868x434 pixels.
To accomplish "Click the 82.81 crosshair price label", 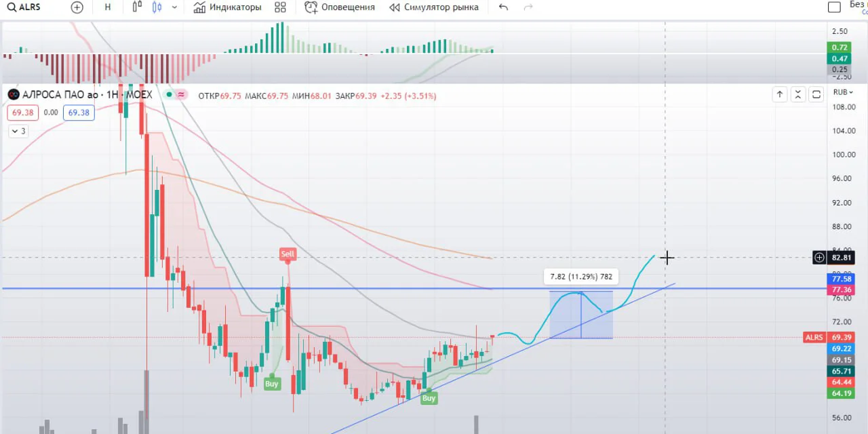I will coord(841,258).
